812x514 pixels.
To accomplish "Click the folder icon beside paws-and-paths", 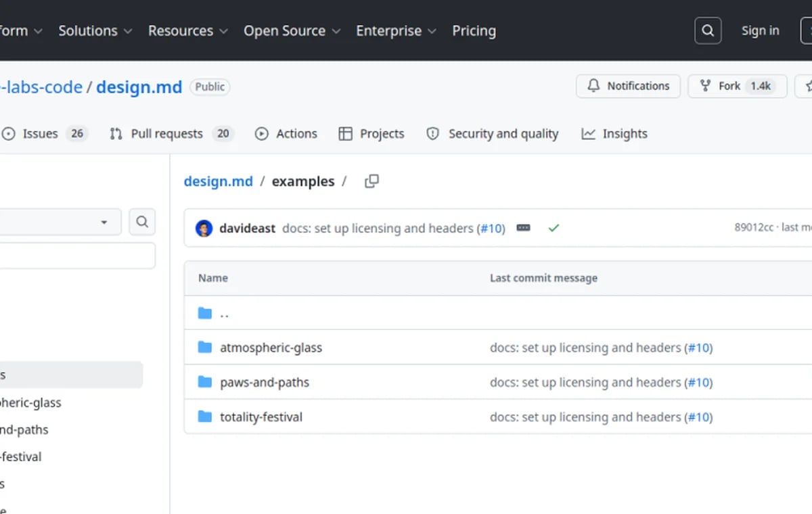I will pyautogui.click(x=204, y=382).
